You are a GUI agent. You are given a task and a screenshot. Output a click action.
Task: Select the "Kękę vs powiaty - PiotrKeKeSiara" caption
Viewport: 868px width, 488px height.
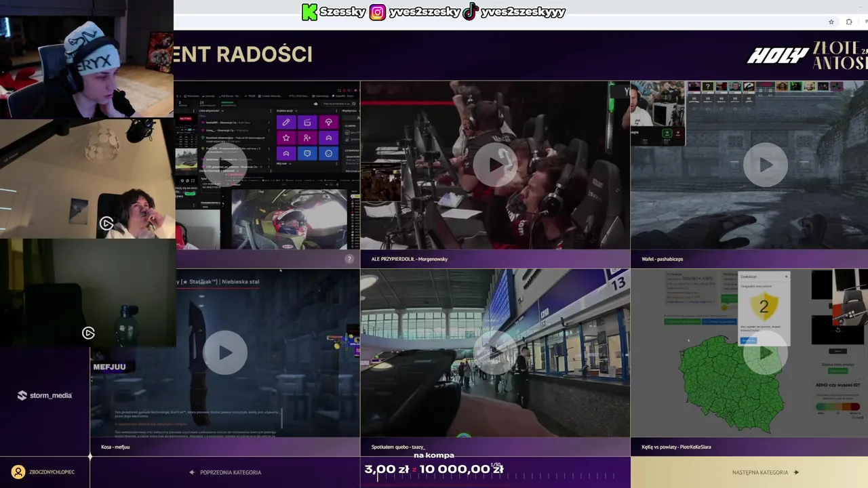pyautogui.click(x=676, y=447)
